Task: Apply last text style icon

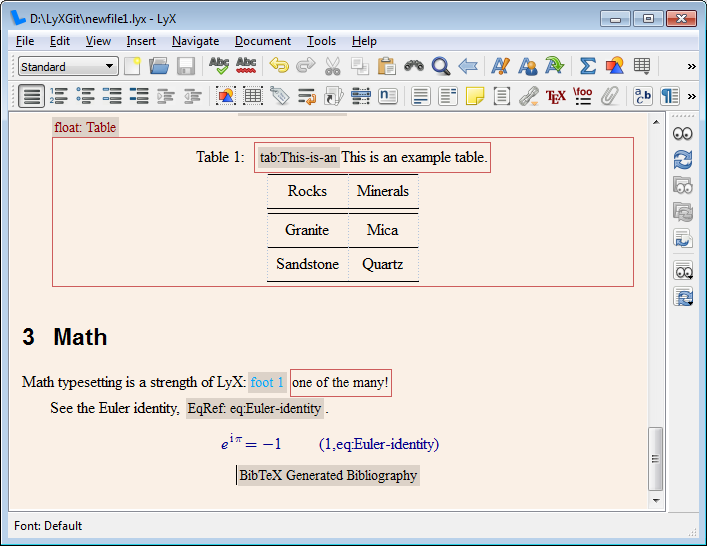Action: coord(555,66)
